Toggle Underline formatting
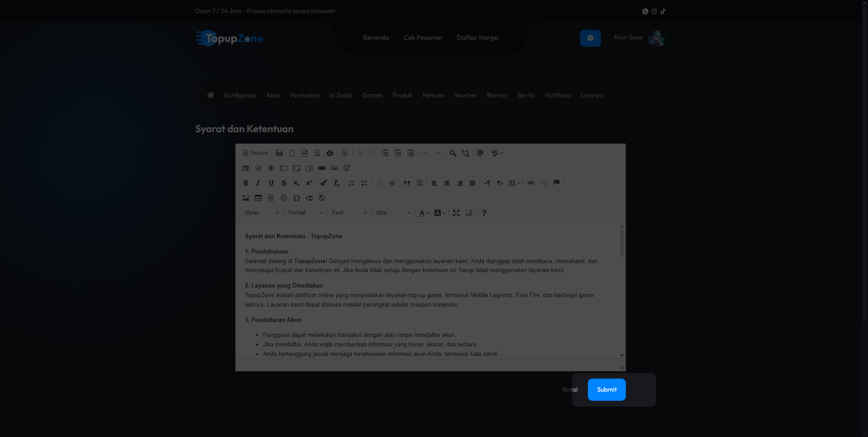Image resolution: width=868 pixels, height=437 pixels. coord(271,183)
